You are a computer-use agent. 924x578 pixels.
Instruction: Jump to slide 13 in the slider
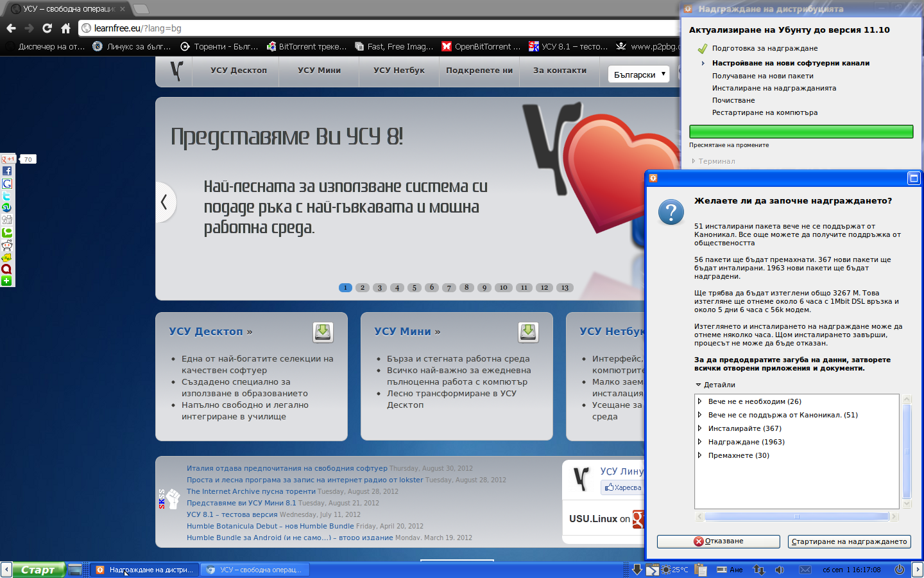coord(565,288)
